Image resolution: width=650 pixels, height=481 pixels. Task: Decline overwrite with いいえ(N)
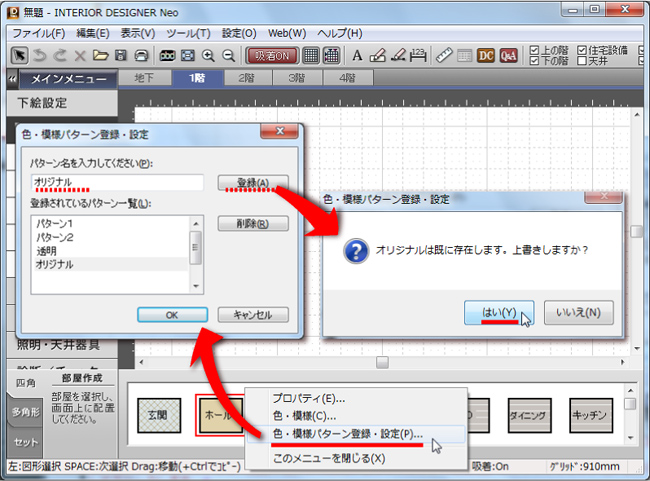tap(579, 313)
